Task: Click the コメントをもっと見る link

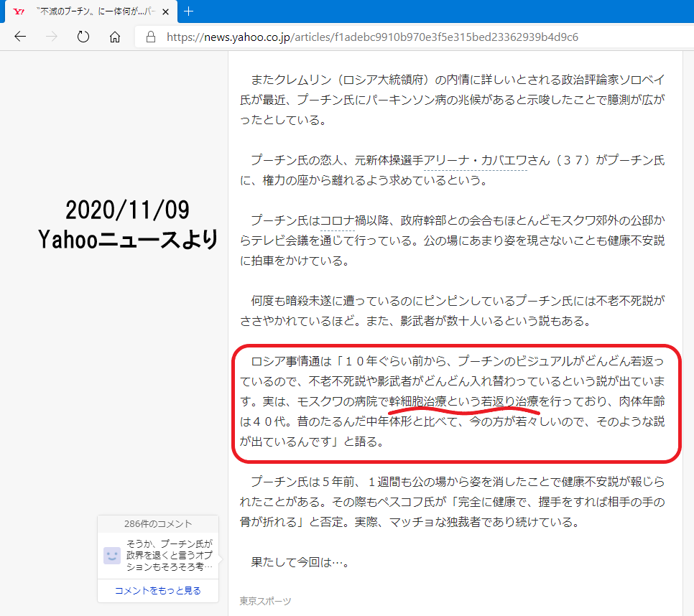Action: tap(158, 590)
